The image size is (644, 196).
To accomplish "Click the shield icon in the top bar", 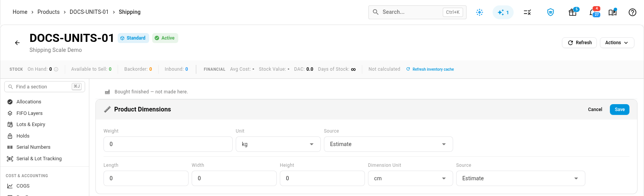I will click(x=550, y=12).
